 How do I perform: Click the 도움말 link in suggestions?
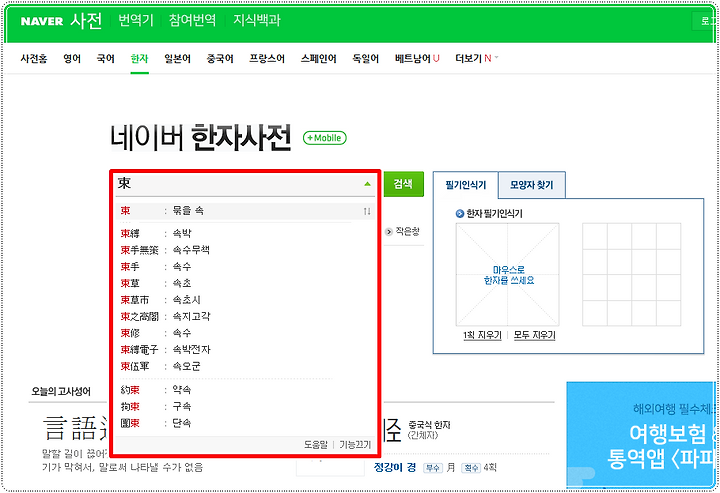[315, 444]
